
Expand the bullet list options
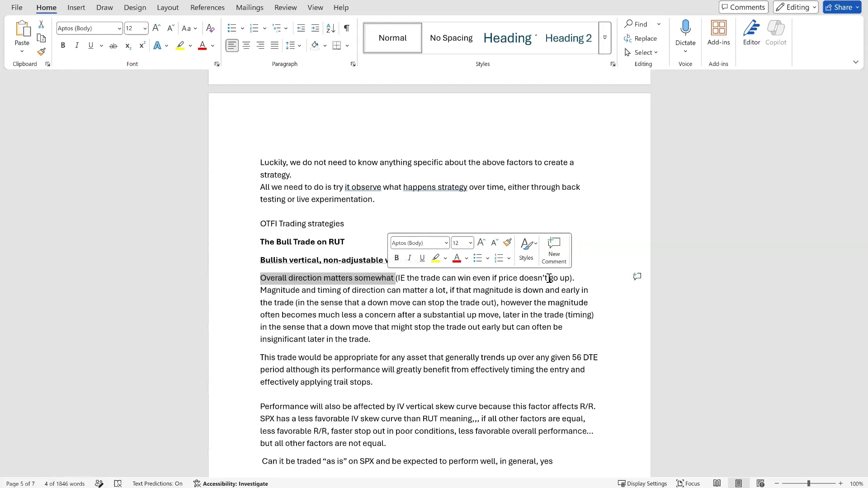(242, 28)
